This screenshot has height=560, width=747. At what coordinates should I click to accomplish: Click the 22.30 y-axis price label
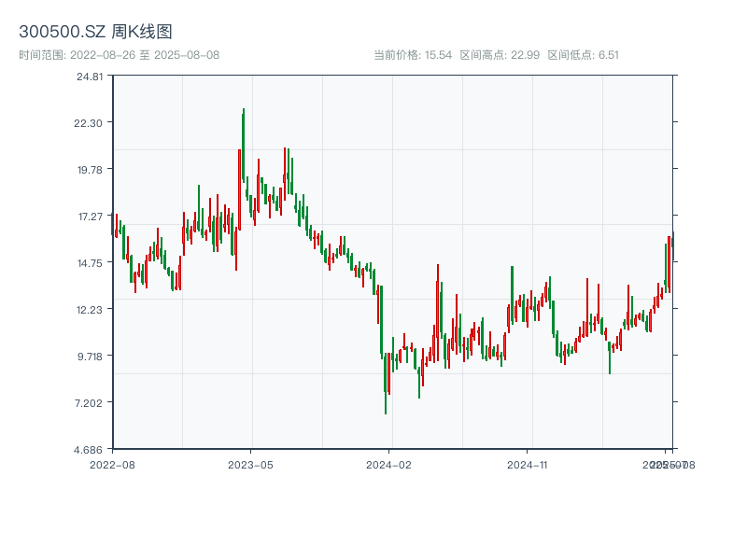pos(90,123)
